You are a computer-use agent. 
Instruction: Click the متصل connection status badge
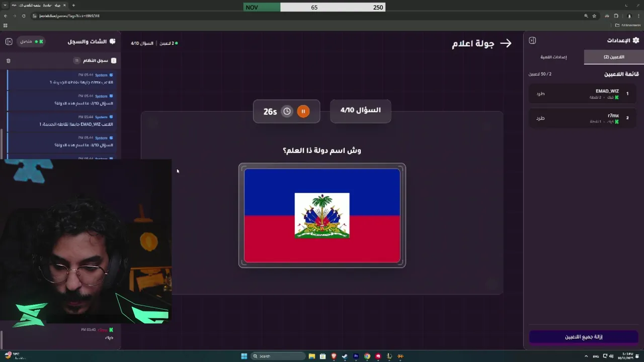pyautogui.click(x=31, y=41)
